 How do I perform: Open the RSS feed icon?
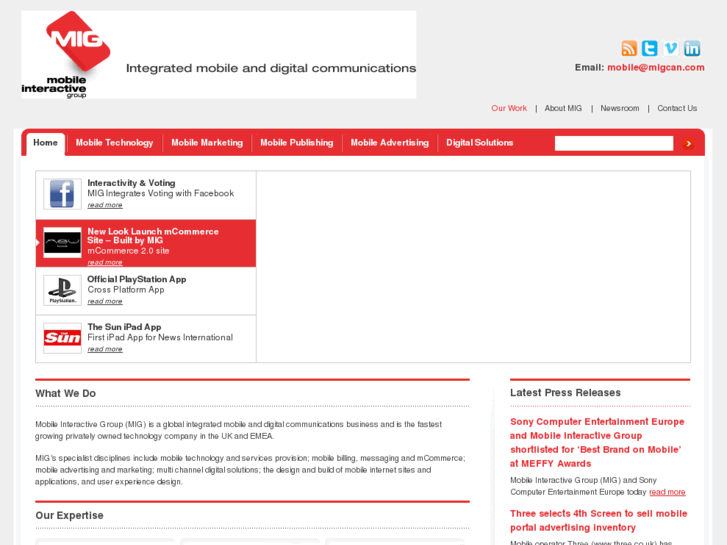[x=629, y=48]
